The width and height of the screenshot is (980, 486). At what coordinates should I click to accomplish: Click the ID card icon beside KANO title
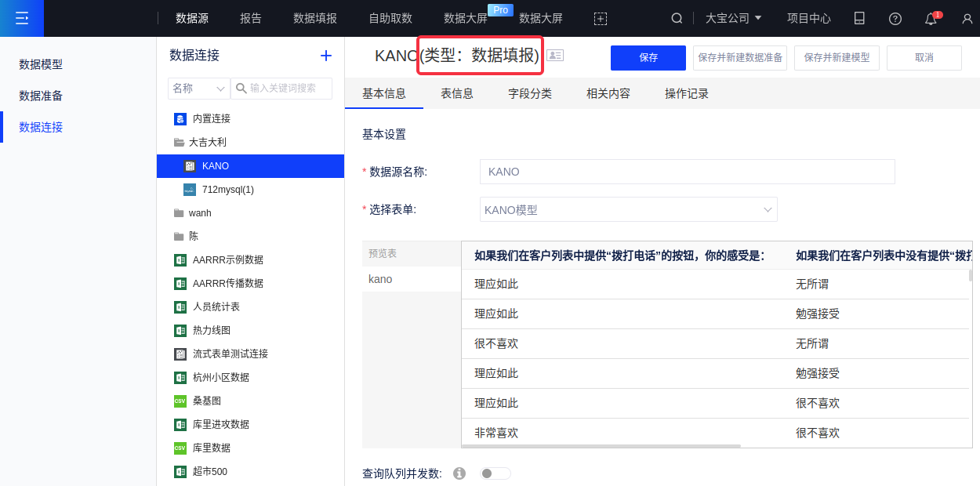555,56
